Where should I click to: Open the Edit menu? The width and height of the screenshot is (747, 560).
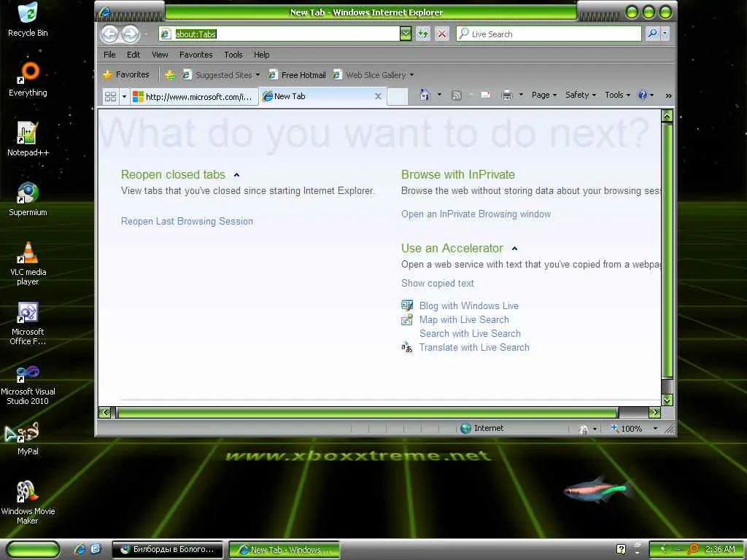(x=133, y=55)
